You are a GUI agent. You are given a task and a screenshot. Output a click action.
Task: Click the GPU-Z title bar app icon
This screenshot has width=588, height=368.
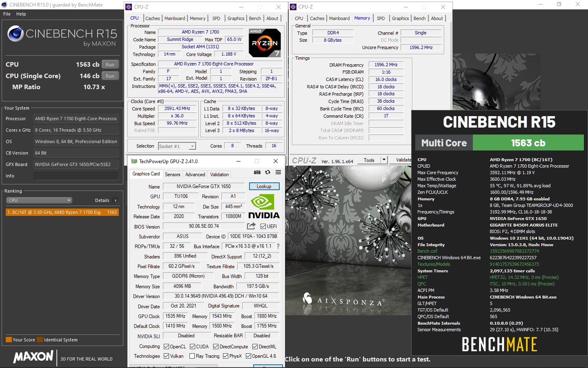click(x=134, y=161)
